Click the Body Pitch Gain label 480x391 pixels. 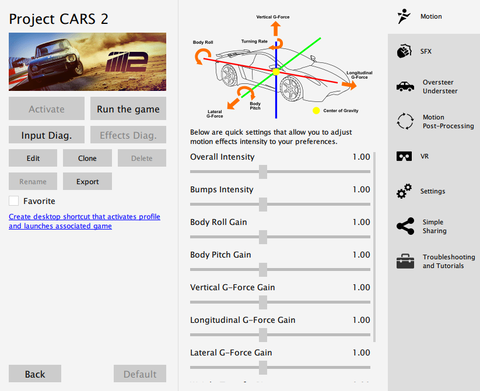coord(221,255)
